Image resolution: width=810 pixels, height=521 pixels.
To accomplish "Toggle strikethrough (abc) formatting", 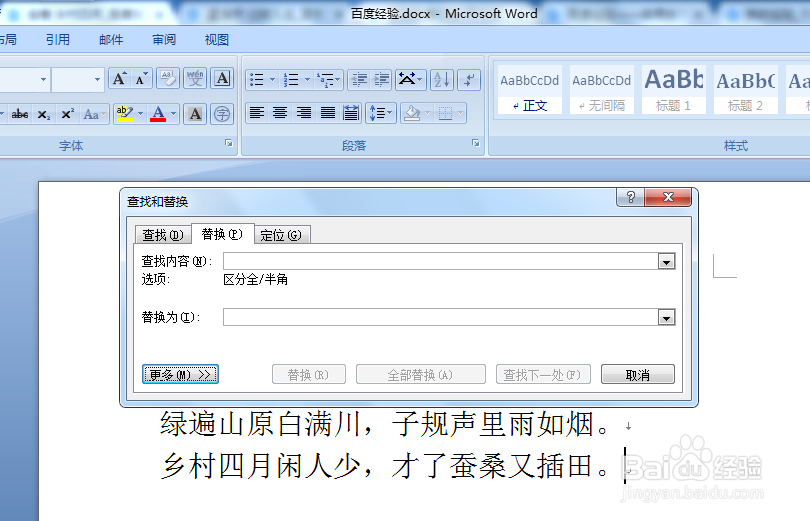I will [x=20, y=114].
